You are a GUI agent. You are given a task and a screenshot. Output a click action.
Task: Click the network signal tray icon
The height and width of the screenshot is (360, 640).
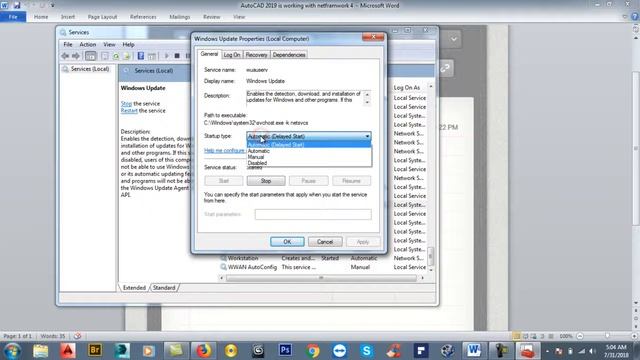coord(582,351)
